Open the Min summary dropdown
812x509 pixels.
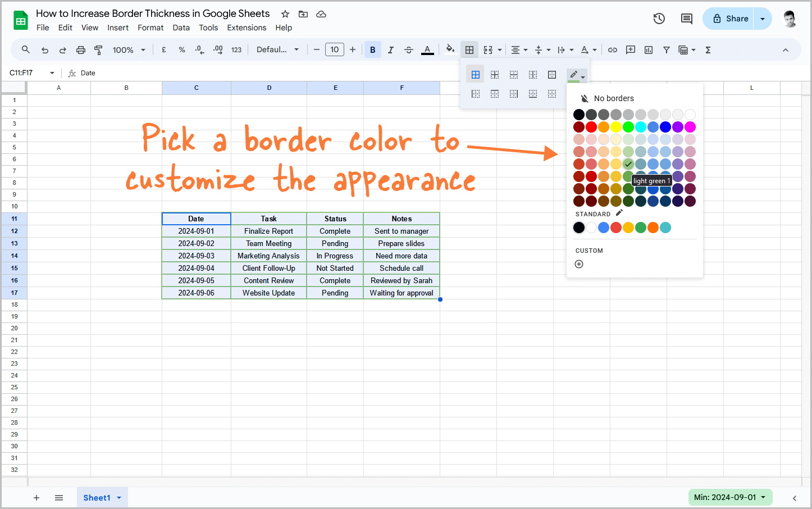730,497
